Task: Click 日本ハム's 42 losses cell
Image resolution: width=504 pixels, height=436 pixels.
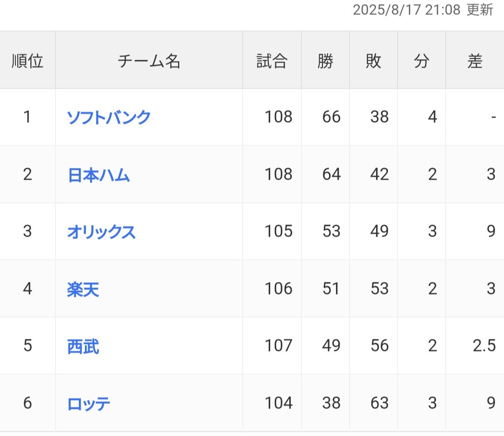Action: 379,175
